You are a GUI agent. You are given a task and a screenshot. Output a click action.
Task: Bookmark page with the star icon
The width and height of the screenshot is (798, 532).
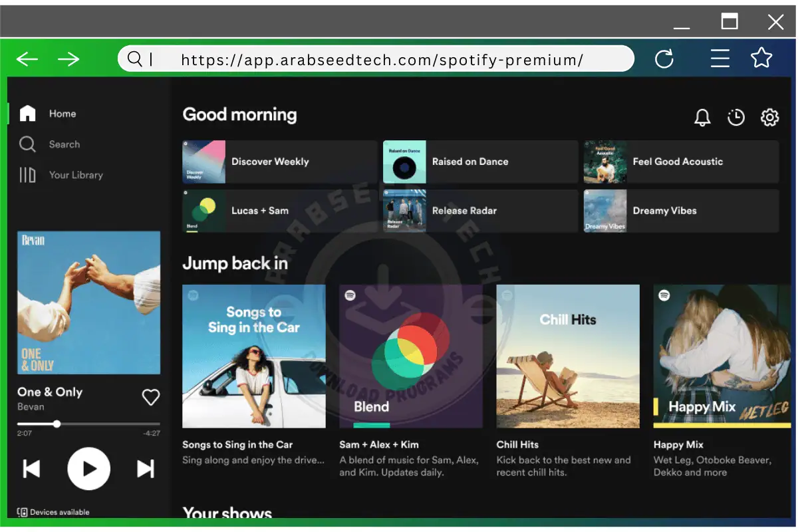(x=761, y=59)
